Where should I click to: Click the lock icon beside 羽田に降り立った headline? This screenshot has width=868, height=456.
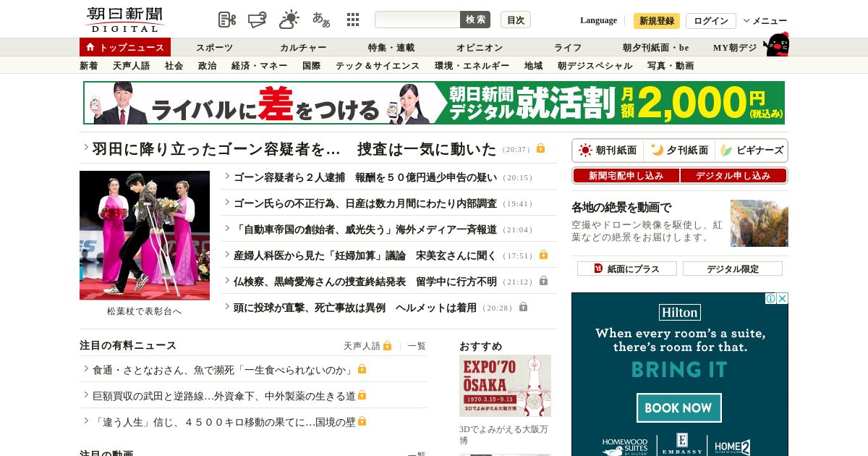[x=540, y=148]
